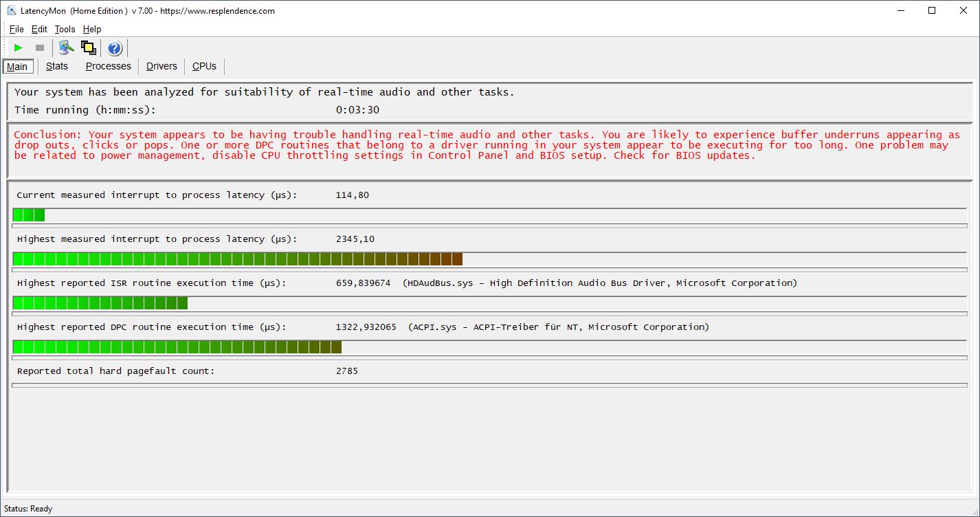
Task: Open the File menu
Action: click(16, 29)
